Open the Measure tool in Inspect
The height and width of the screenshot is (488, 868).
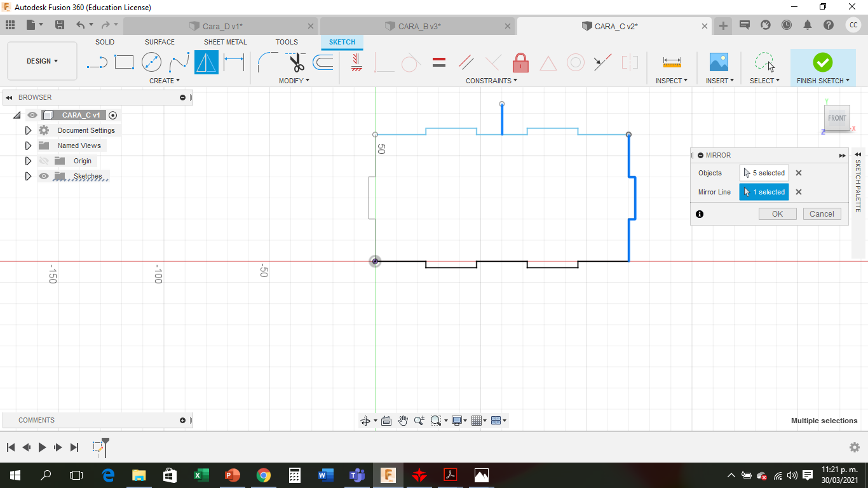tap(672, 62)
